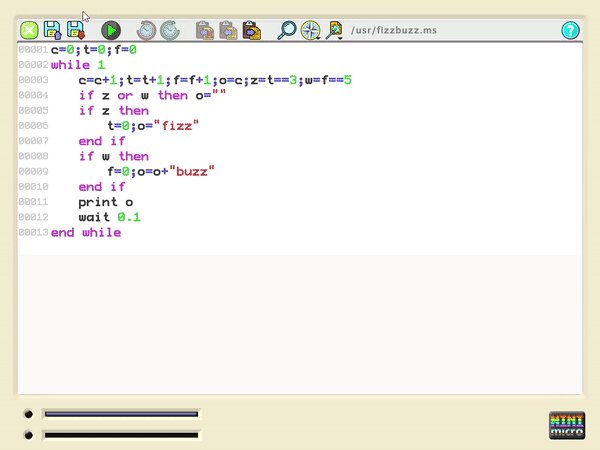Screen dimensions: 600x450
Task: Click the upper disk slot round knob
Action: [28, 414]
